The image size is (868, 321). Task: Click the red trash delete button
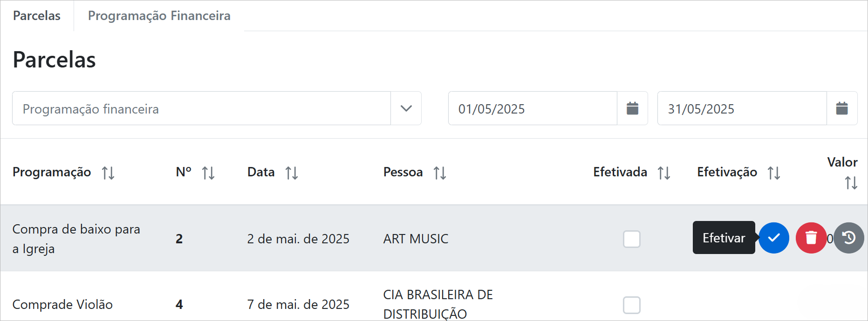point(811,238)
